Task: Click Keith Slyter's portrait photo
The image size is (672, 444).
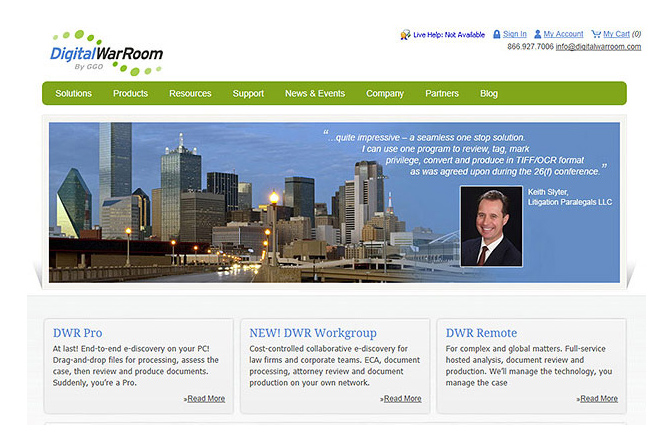Action: (491, 226)
